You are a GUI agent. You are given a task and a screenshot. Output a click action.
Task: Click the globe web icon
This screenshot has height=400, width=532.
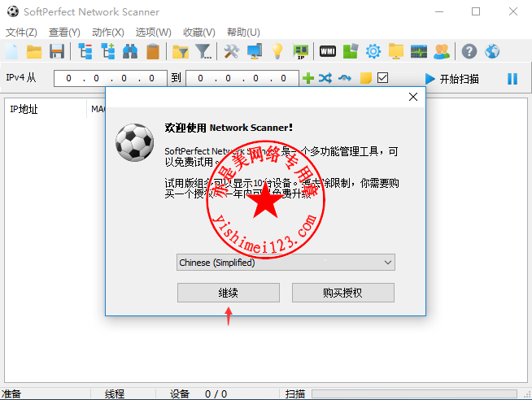pos(492,51)
